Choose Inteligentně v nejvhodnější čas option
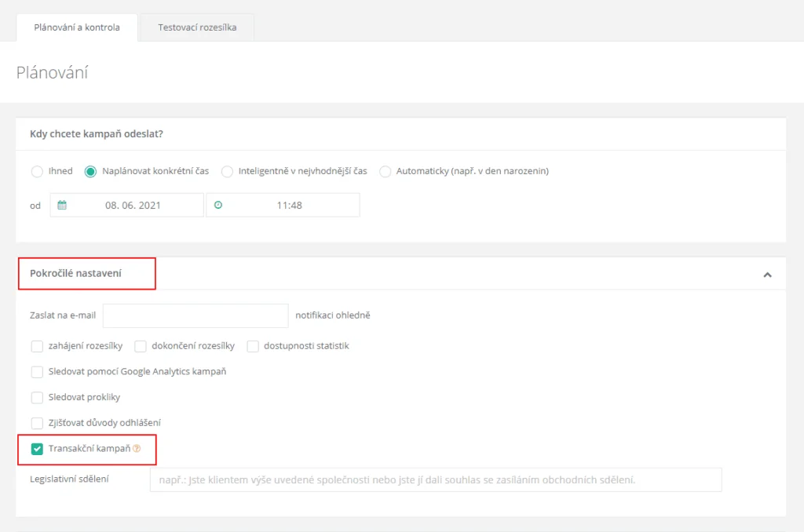Screen dimensions: 804x532 (227, 171)
